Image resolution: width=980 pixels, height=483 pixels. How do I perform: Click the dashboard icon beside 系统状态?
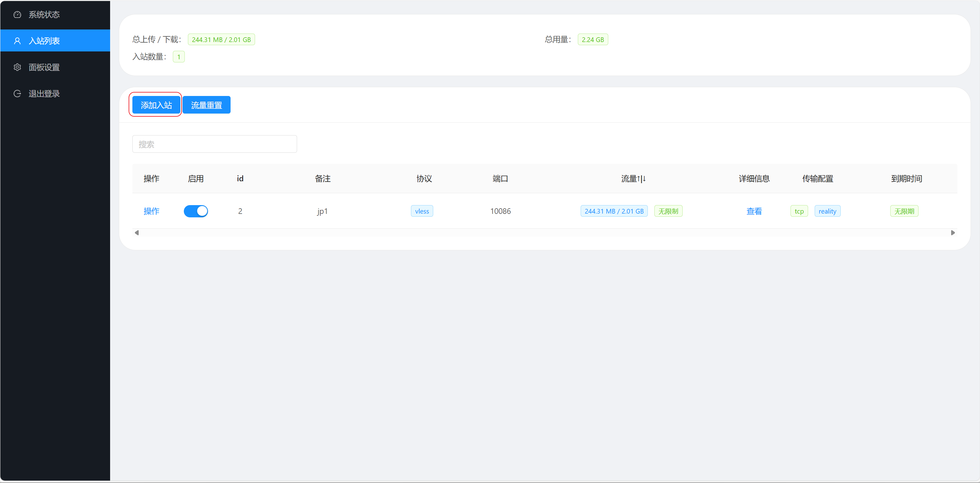point(17,14)
